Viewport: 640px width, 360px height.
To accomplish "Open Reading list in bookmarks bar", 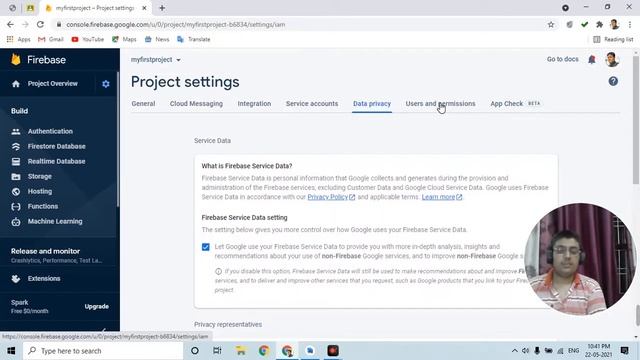I will (x=613, y=39).
